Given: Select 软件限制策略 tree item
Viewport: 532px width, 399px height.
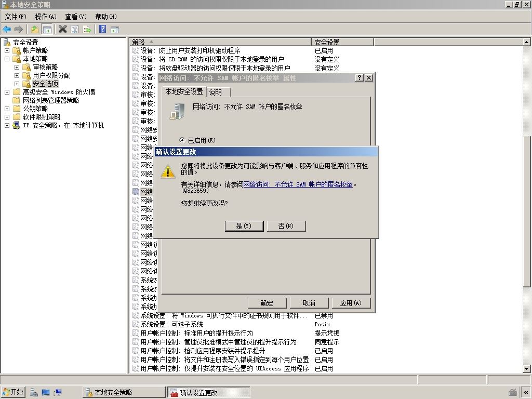Looking at the screenshot, I should (x=42, y=117).
